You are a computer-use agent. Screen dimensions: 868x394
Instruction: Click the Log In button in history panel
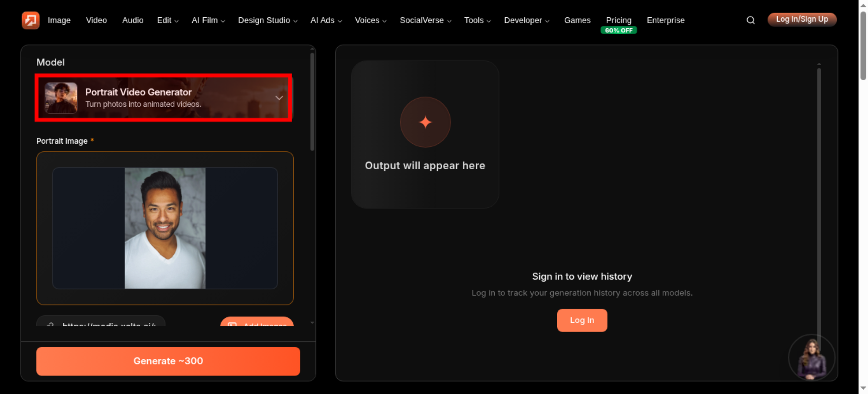[582, 320]
